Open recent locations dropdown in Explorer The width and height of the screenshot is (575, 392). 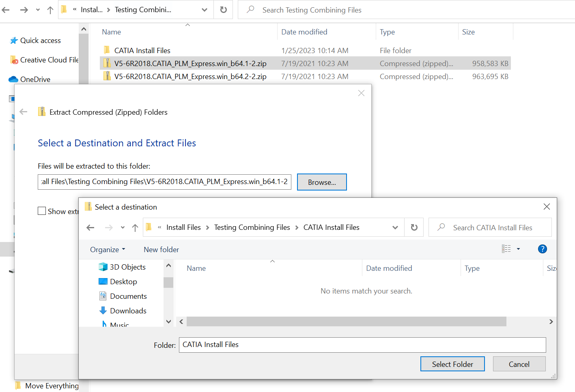pos(38,10)
